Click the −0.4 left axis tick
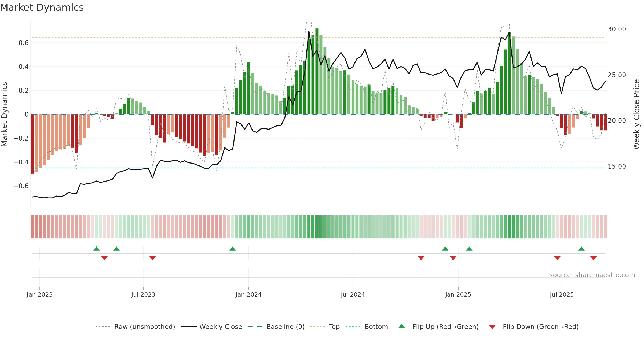The height and width of the screenshot is (362, 644). tap(21, 162)
